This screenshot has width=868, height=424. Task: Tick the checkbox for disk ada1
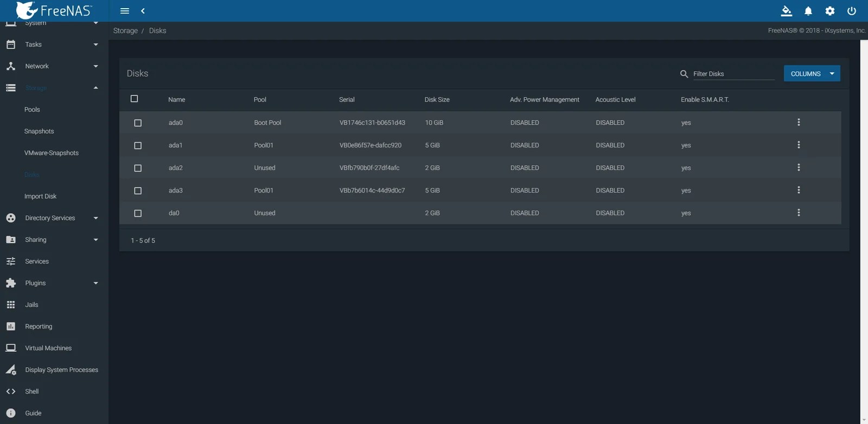pyautogui.click(x=138, y=145)
